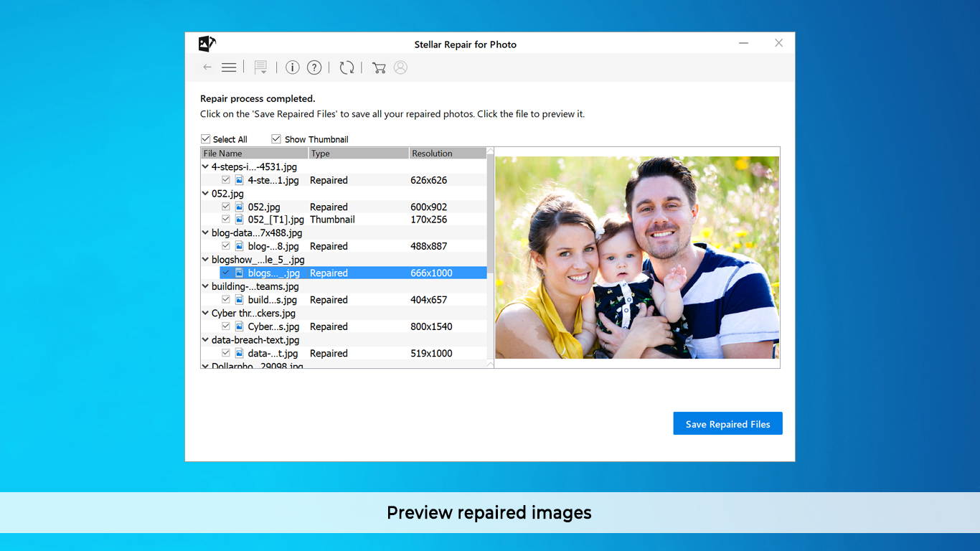Open the hamburger menu icon
This screenshot has height=551, width=980.
pyautogui.click(x=229, y=67)
